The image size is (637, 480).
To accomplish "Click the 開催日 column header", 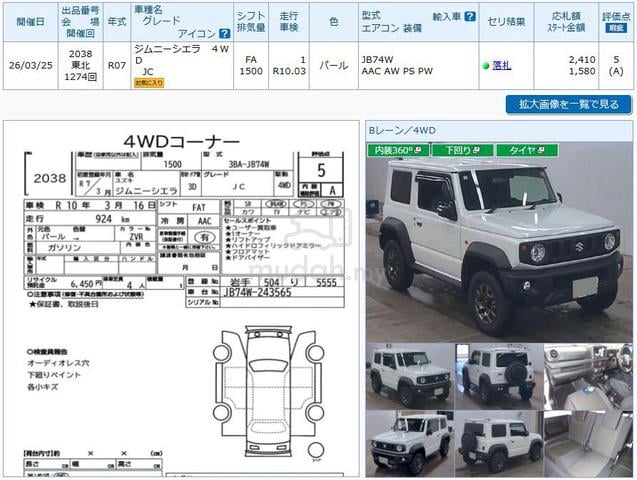I will (x=30, y=22).
